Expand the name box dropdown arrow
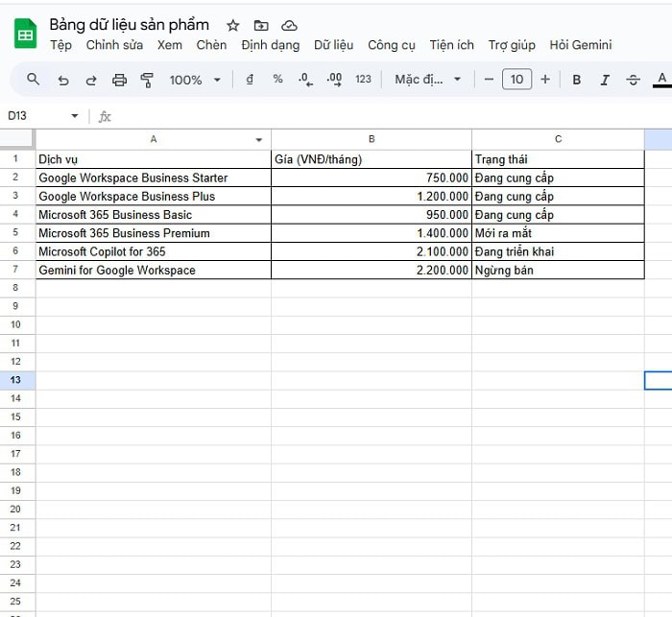 (75, 116)
